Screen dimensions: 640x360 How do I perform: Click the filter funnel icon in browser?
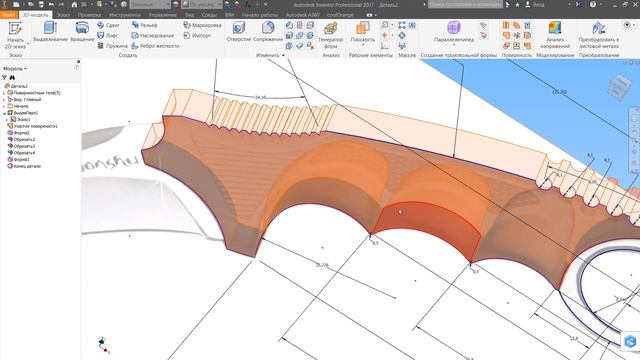tap(4, 78)
